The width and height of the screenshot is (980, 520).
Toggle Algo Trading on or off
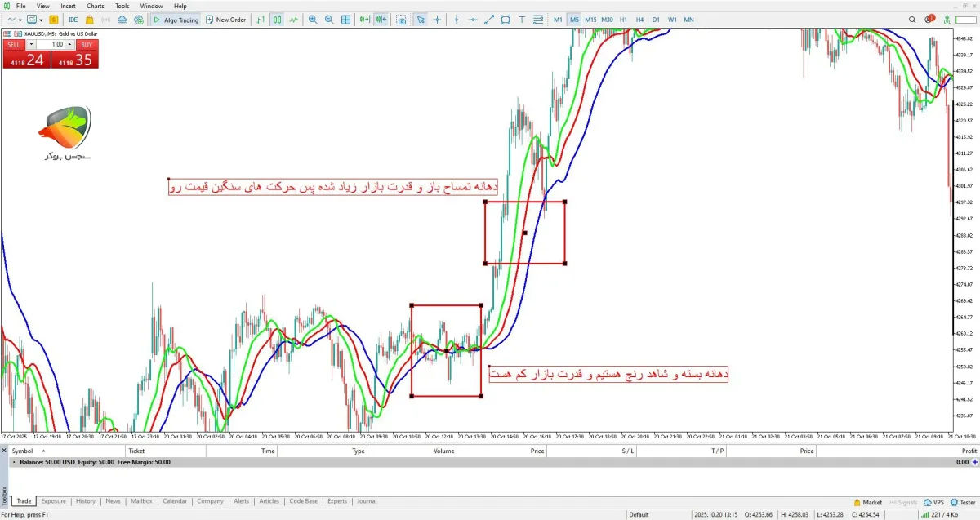[x=176, y=20]
